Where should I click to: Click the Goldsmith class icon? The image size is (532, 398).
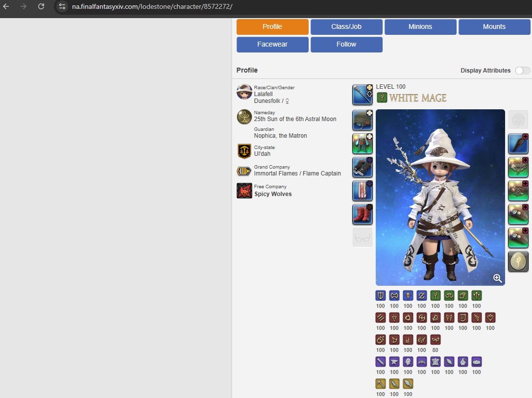pos(422,362)
